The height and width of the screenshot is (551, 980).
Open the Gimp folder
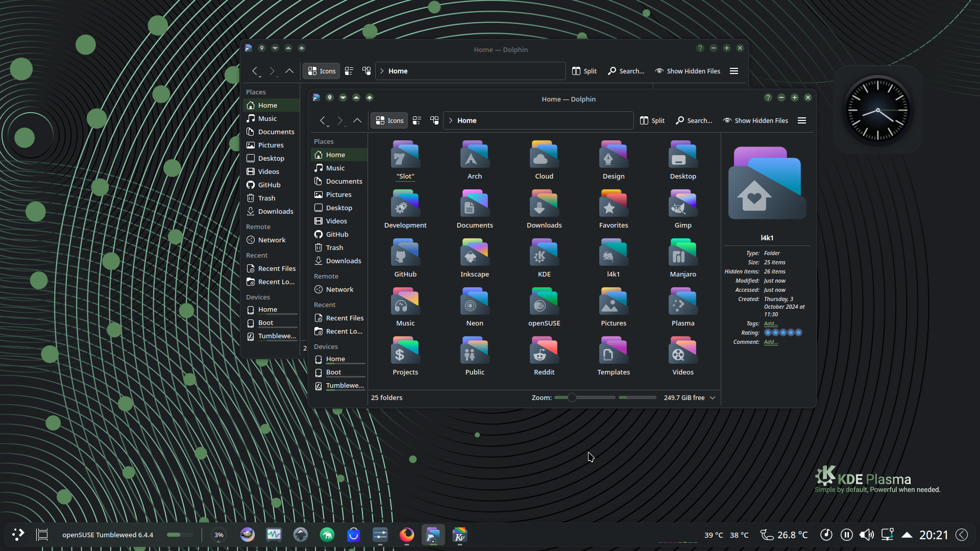tap(683, 209)
